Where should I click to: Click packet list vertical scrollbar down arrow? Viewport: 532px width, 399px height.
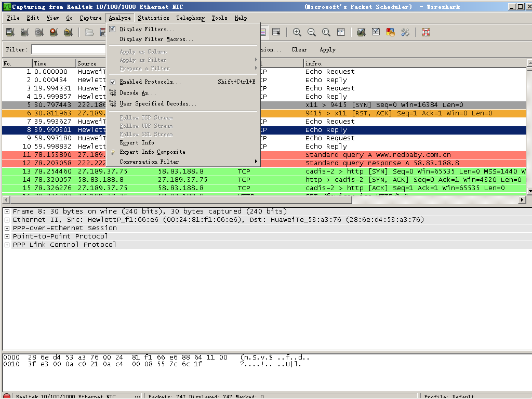529,191
